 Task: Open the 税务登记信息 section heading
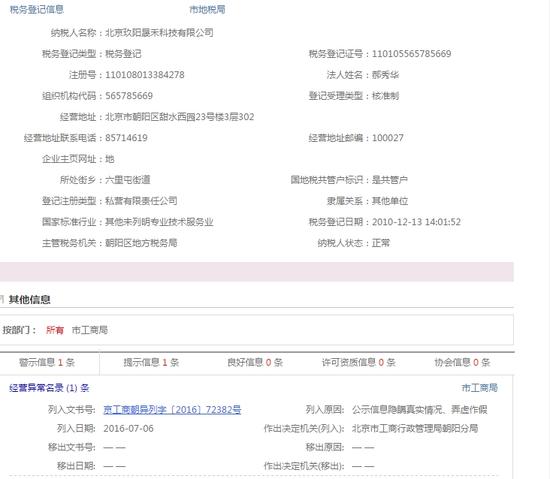click(37, 9)
